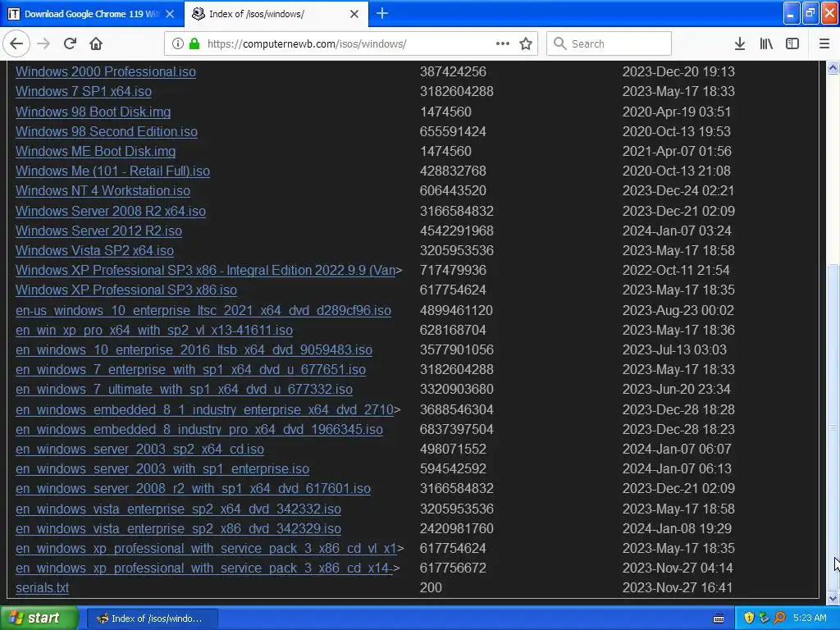Go back to the previous page

tap(16, 44)
